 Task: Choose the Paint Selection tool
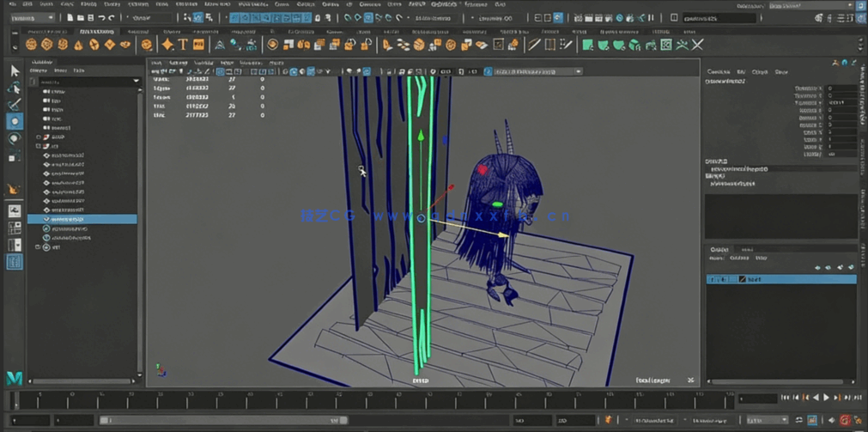[x=15, y=105]
